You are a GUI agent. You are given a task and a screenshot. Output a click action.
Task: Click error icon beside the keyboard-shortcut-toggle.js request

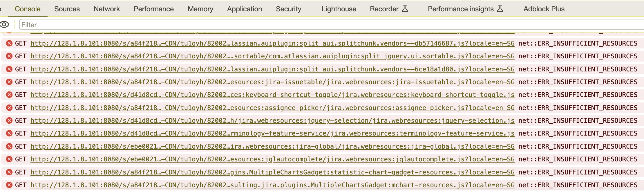[9, 95]
